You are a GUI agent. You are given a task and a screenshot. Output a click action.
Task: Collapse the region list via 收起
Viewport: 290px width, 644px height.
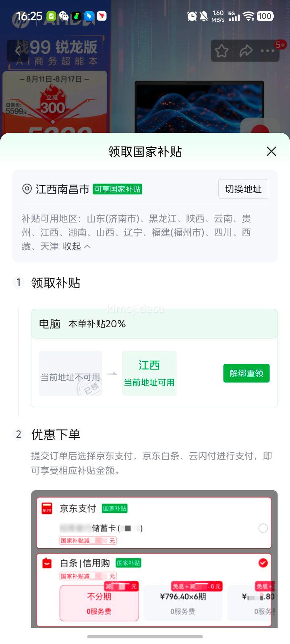[x=77, y=246]
